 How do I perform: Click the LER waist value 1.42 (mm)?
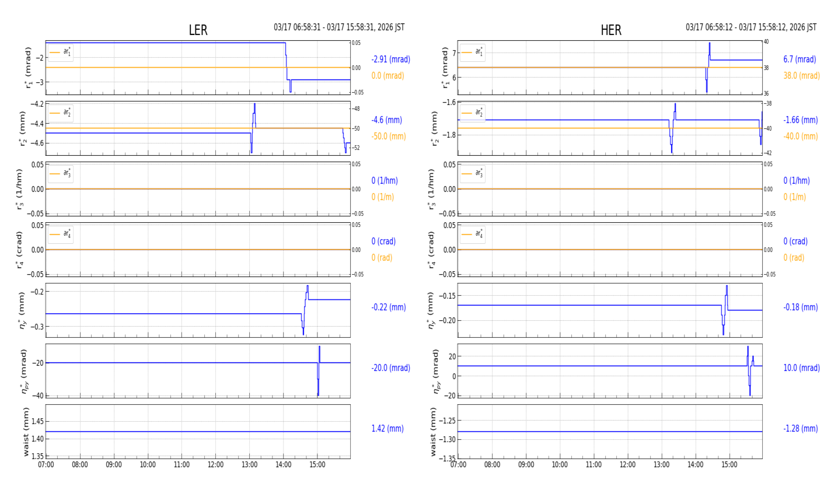pos(387,429)
